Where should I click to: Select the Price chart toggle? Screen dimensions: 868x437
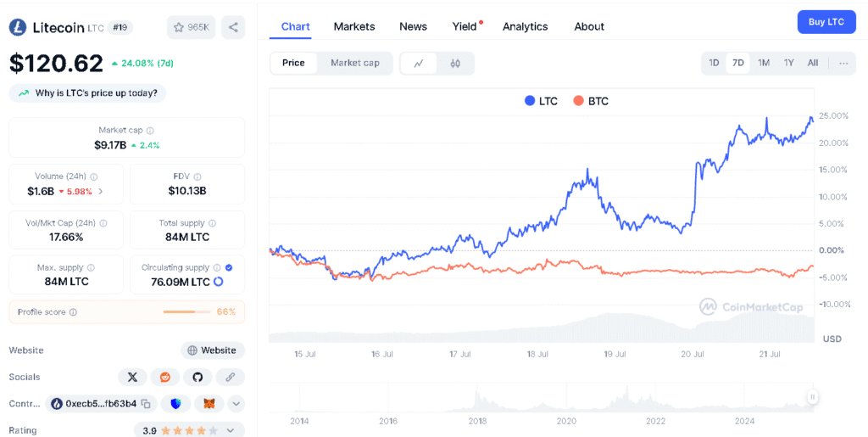pyautogui.click(x=293, y=63)
